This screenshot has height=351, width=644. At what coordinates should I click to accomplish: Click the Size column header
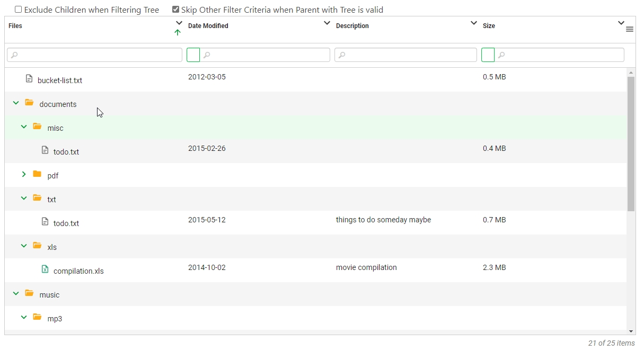pos(489,26)
